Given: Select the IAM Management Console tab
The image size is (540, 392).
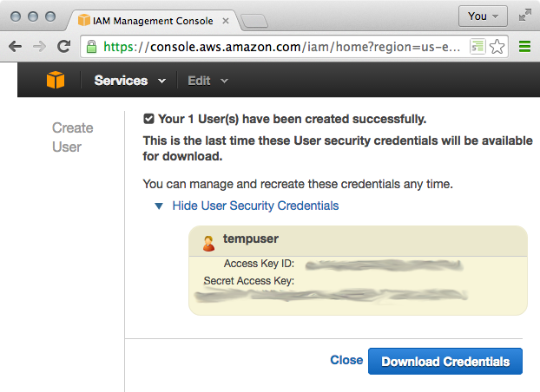Looking at the screenshot, I should 153,21.
